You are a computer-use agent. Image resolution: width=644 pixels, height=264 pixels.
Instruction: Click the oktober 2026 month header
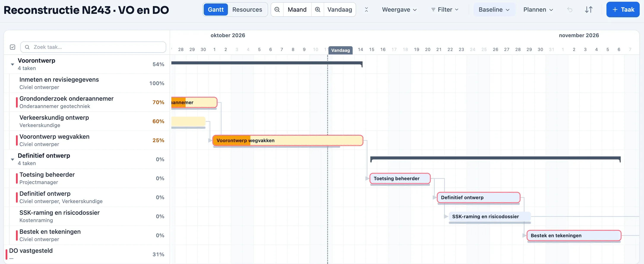click(x=228, y=35)
